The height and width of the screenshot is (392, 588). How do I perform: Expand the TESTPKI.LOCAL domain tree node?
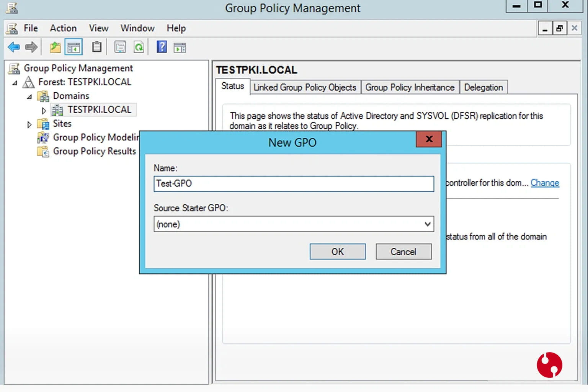coord(44,111)
